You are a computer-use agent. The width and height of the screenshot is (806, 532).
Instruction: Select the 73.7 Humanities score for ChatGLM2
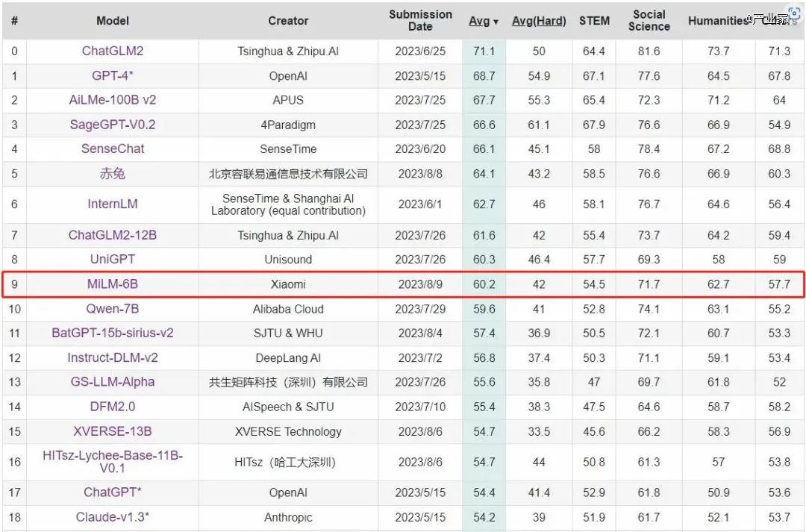[718, 51]
